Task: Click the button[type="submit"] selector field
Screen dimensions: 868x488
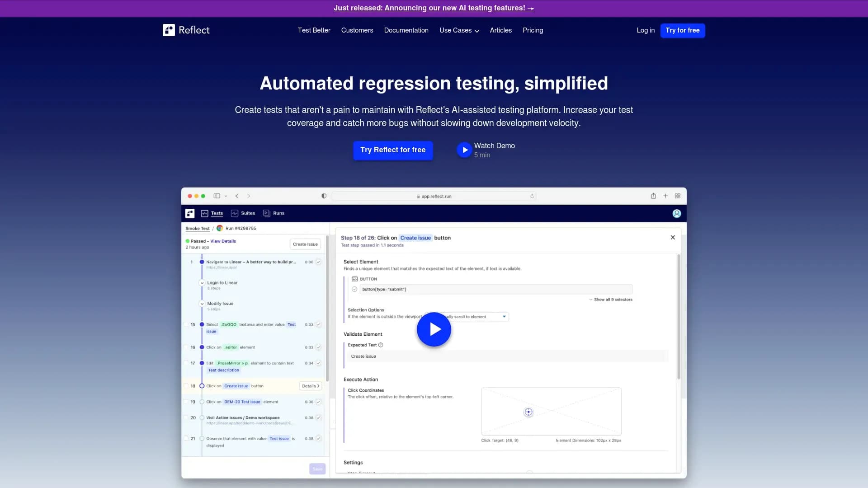Action: coord(496,290)
